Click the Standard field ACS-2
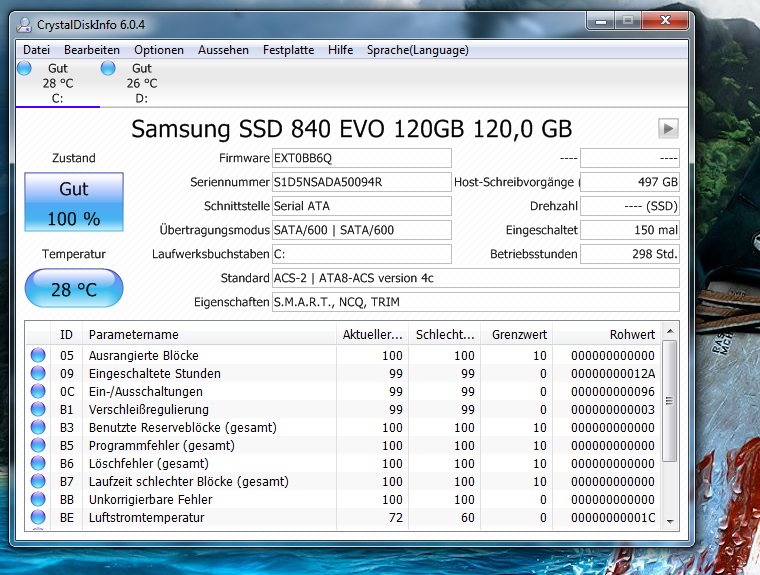 point(475,278)
